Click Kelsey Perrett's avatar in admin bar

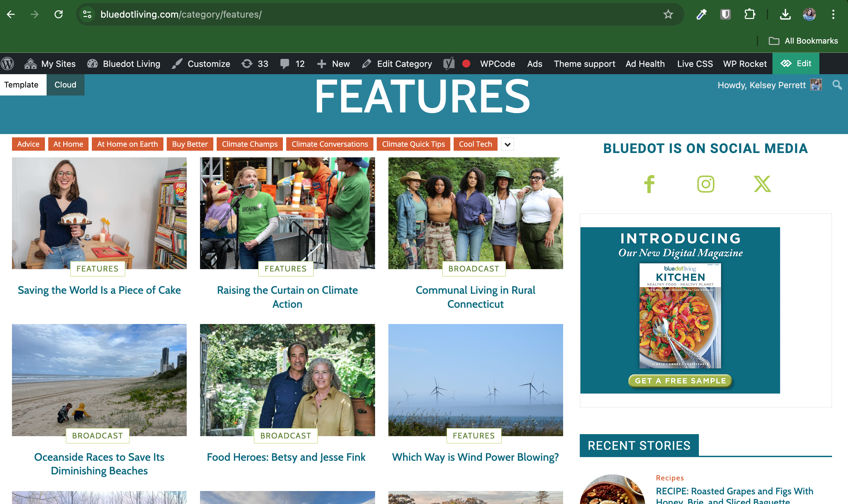click(x=816, y=84)
